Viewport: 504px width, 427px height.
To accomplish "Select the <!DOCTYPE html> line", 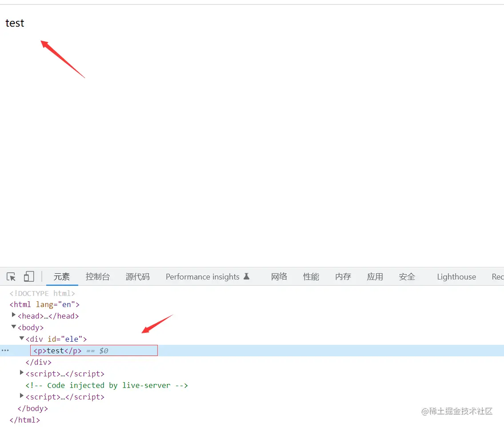I will pyautogui.click(x=42, y=293).
